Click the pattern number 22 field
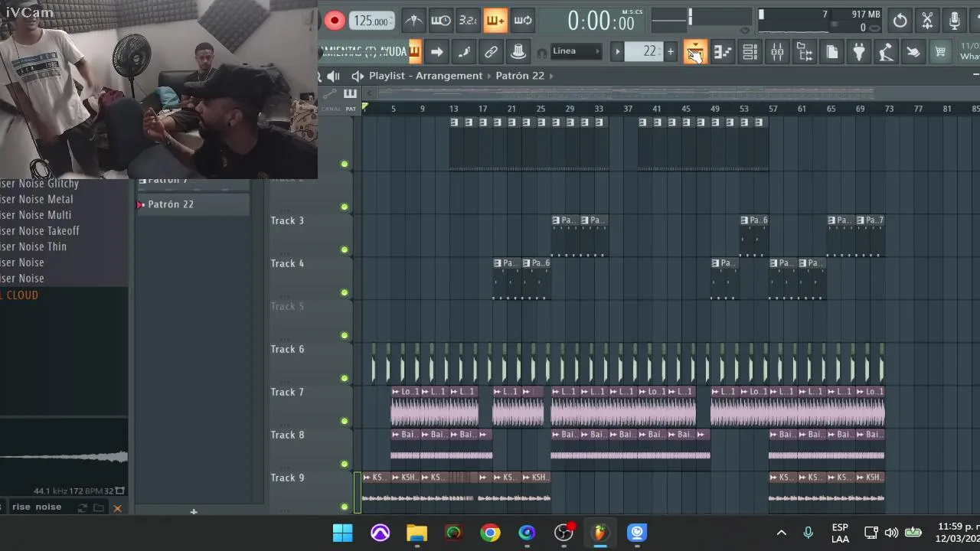Screen dimensions: 980x551 pyautogui.click(x=644, y=51)
